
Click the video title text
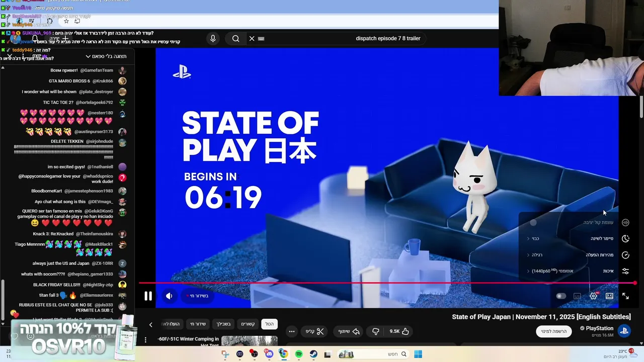(x=541, y=317)
